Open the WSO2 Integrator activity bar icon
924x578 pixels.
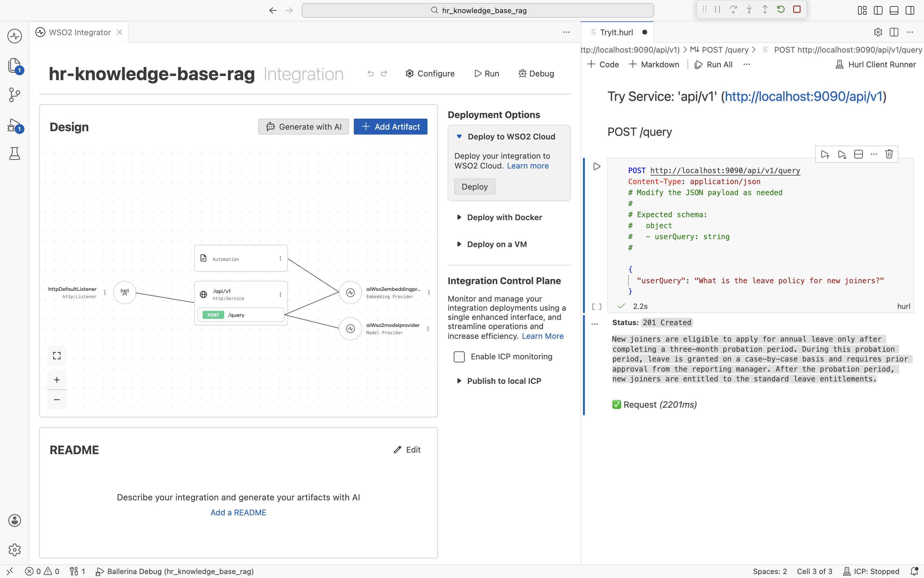point(14,36)
